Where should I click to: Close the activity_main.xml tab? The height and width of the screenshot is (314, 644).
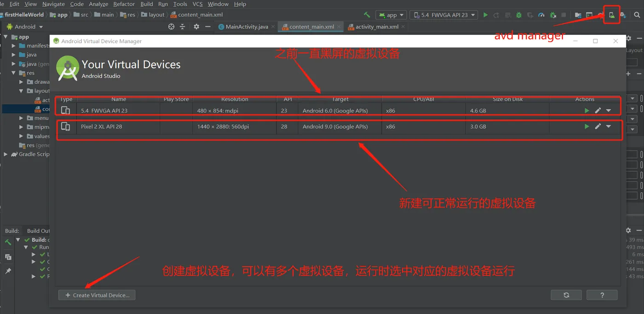point(403,27)
